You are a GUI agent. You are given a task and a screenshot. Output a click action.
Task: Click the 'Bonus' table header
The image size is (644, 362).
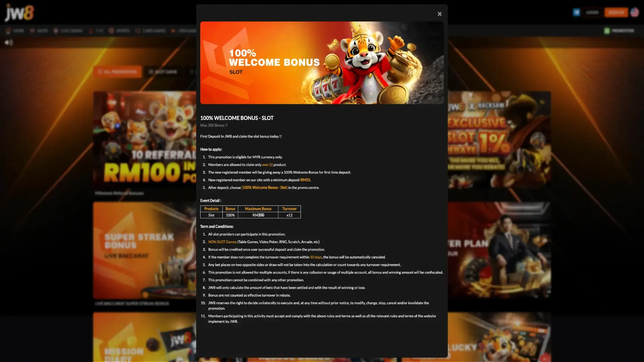230,209
